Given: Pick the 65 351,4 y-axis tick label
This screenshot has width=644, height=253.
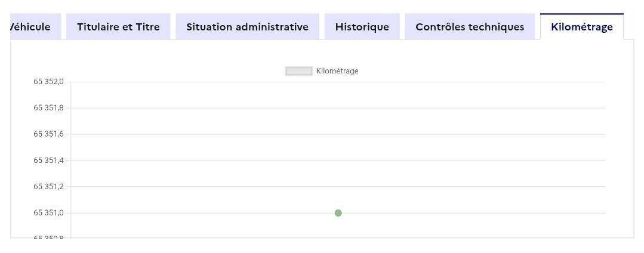Looking at the screenshot, I should pos(48,161).
